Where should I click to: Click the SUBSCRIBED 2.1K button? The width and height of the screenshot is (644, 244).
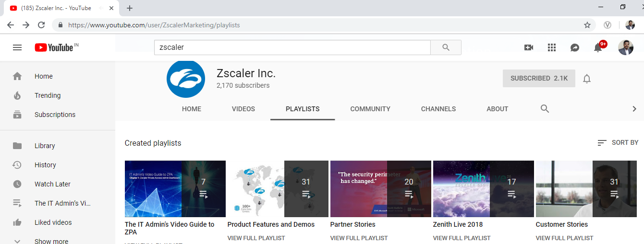pos(538,78)
